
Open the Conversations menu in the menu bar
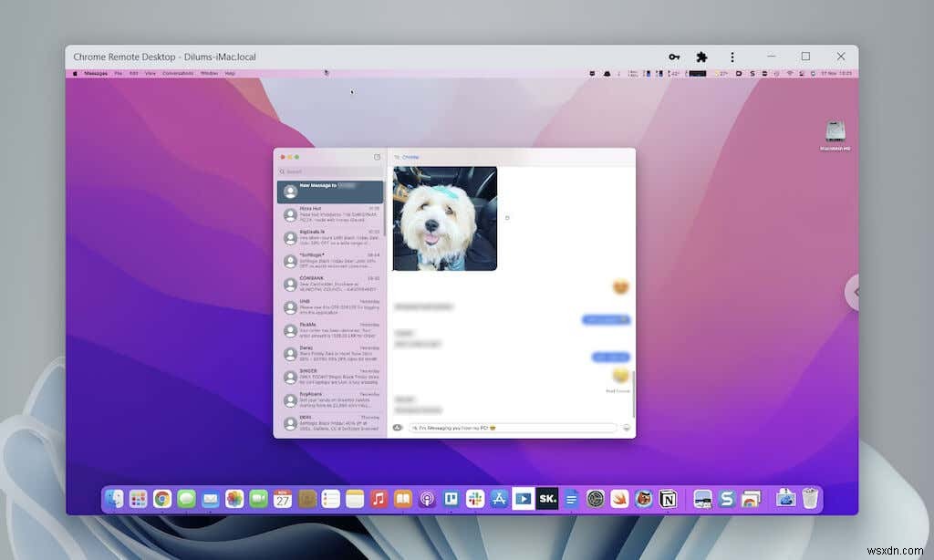click(x=179, y=74)
